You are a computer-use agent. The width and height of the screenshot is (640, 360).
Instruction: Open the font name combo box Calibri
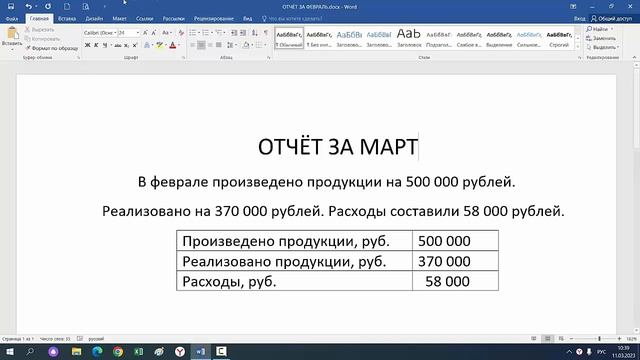click(x=100, y=33)
